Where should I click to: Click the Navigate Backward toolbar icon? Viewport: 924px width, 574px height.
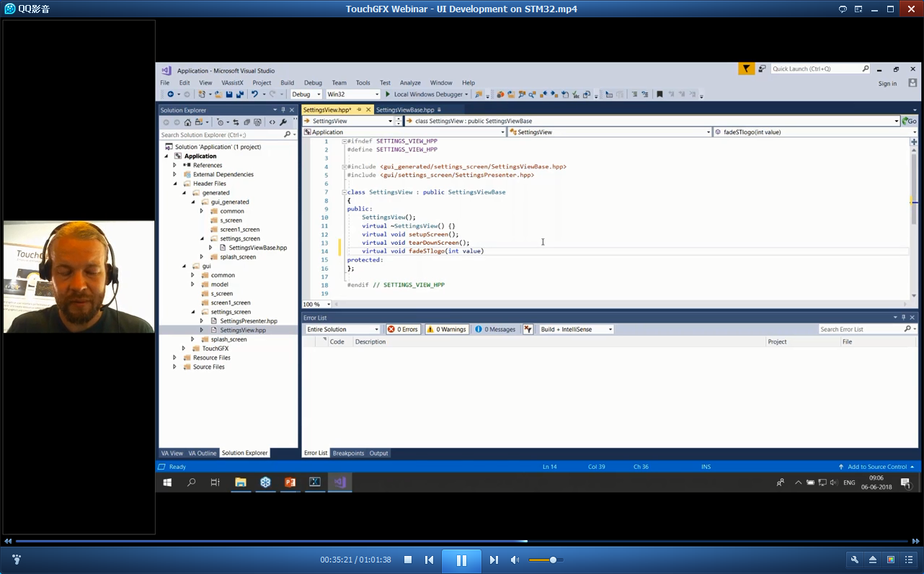(171, 94)
